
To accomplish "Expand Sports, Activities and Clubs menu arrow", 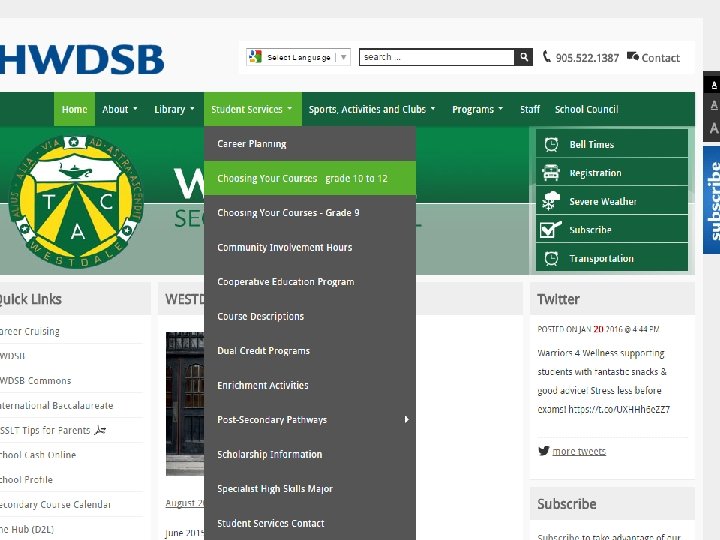I will point(433,109).
